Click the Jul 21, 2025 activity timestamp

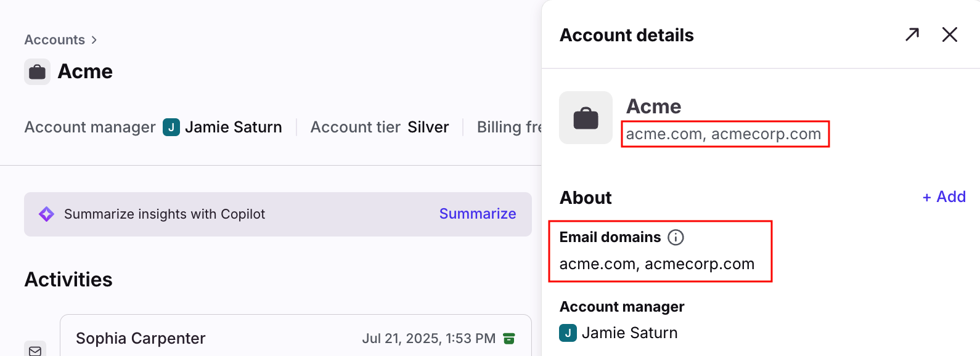coord(429,338)
